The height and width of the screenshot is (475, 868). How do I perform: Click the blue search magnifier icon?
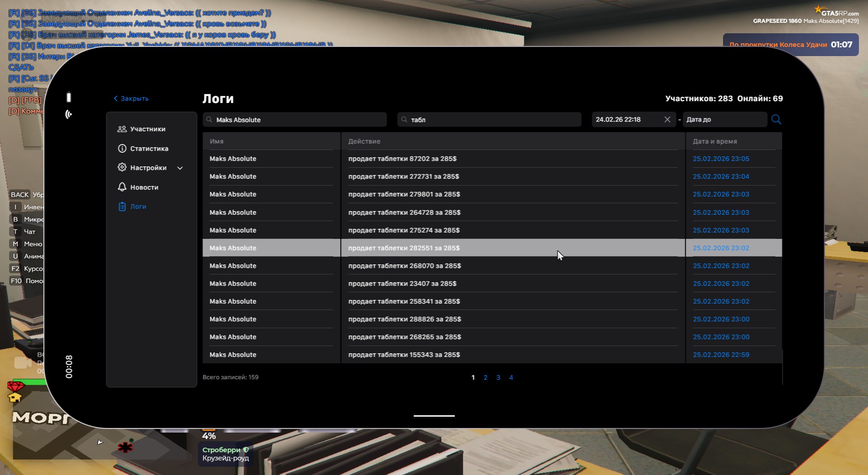pos(776,119)
